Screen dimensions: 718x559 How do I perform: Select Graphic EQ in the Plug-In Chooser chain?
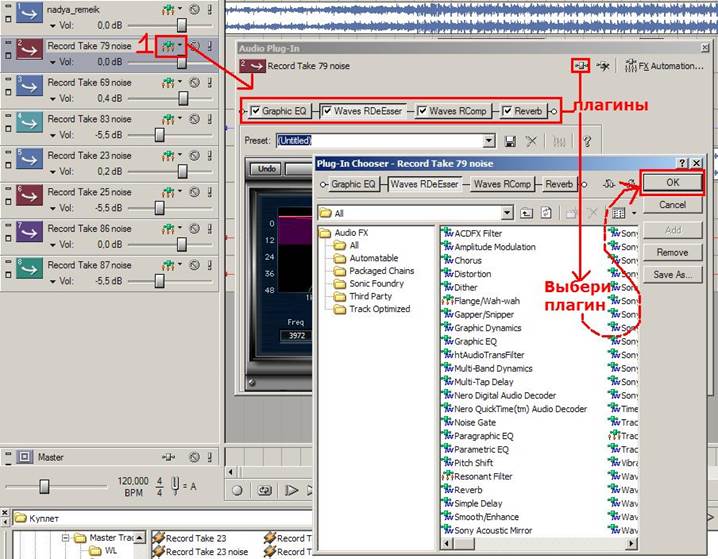[353, 184]
